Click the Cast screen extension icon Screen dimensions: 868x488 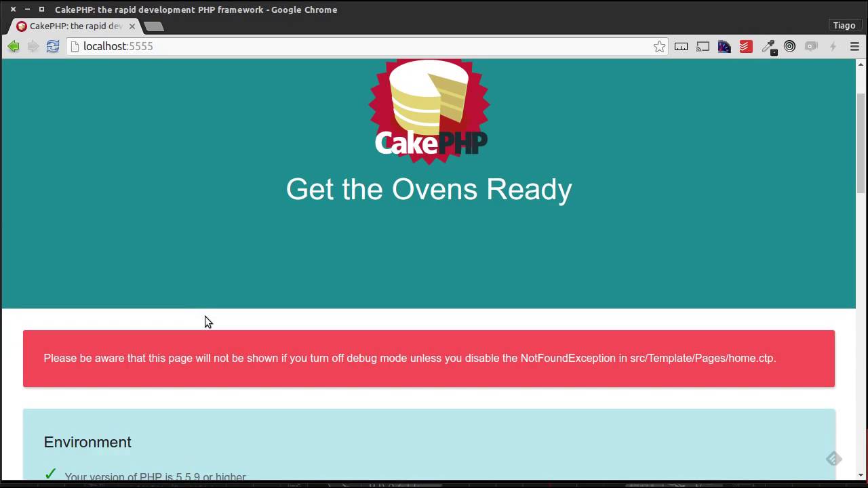click(703, 46)
